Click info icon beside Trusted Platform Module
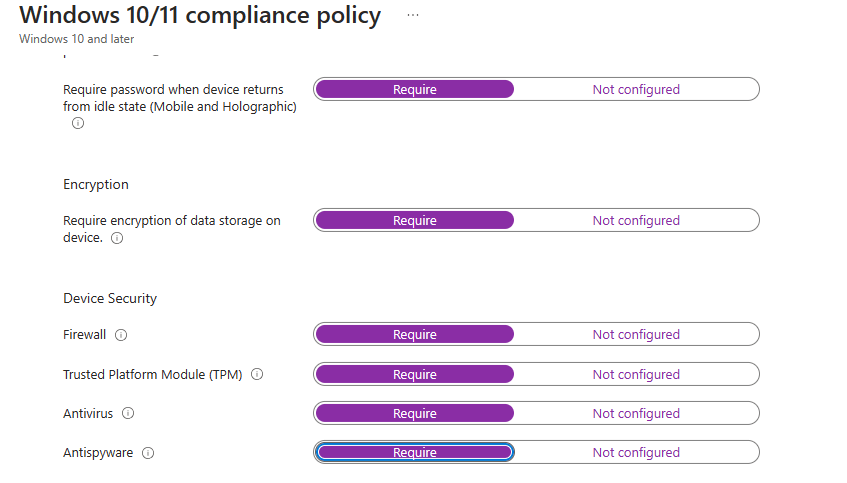The width and height of the screenshot is (847, 483). pos(257,374)
